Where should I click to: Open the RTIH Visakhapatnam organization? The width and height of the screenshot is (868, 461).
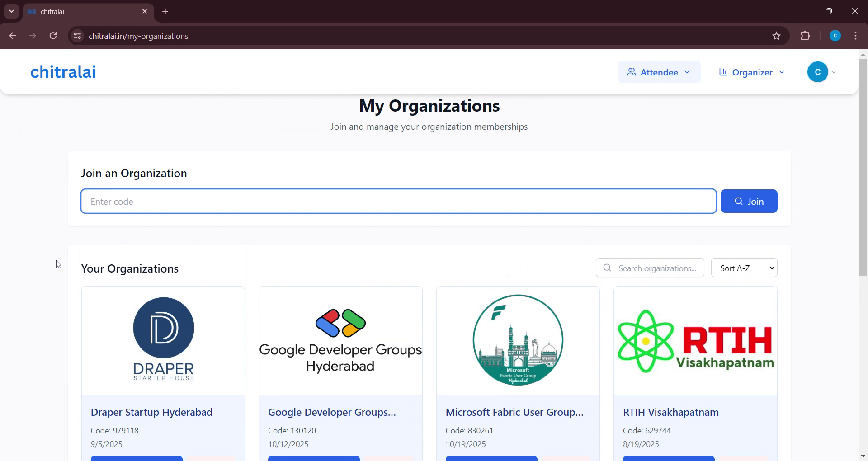(670, 412)
